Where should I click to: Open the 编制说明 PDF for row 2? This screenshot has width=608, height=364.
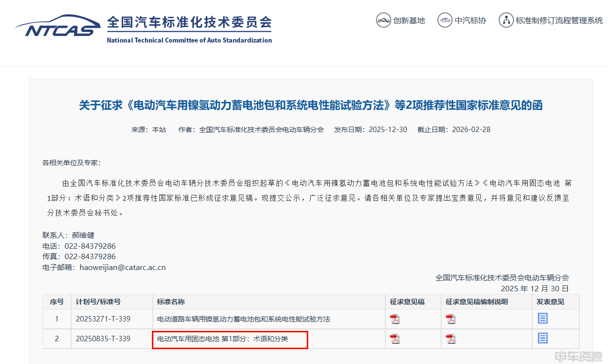pos(450,339)
